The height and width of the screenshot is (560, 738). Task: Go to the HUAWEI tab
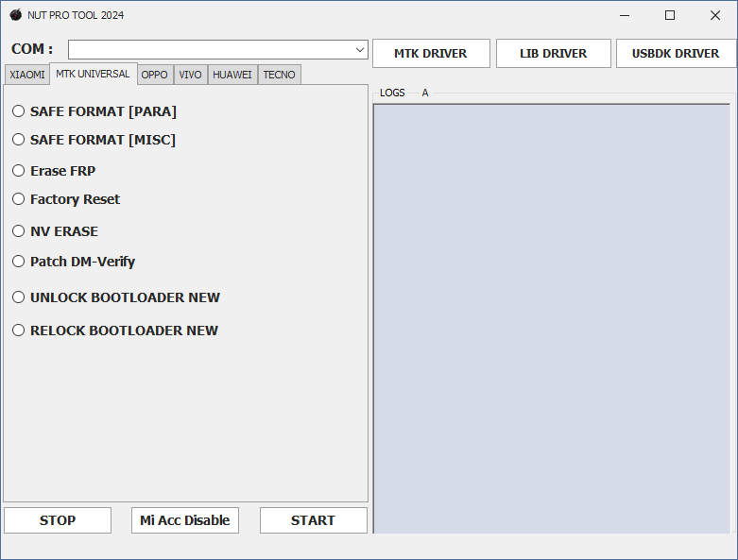coord(232,75)
